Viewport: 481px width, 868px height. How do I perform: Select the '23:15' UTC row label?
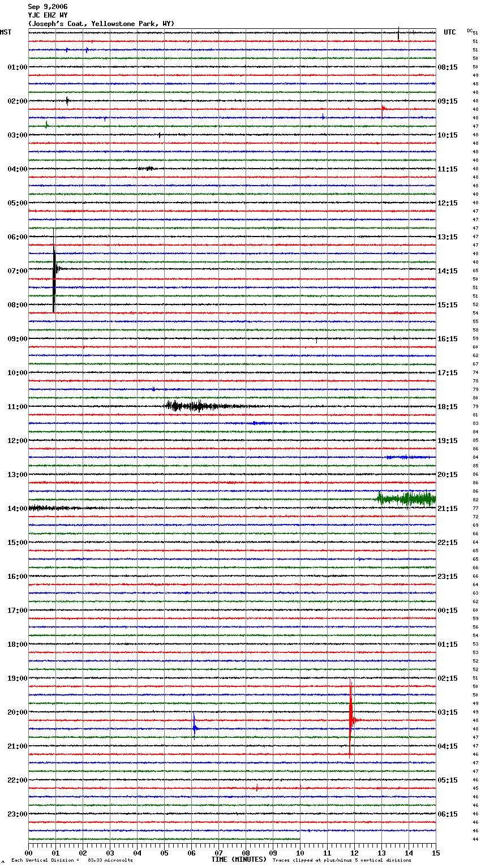coord(448,577)
